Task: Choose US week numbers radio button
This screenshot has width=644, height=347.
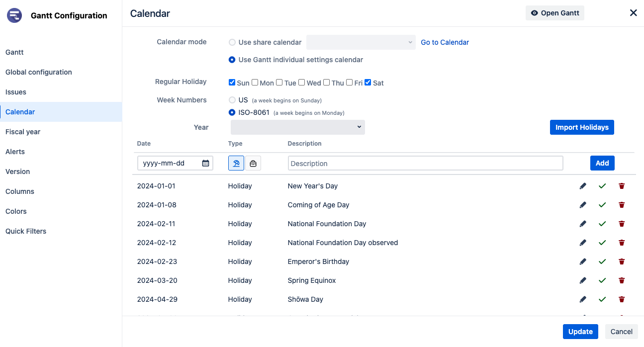Action: [x=232, y=100]
